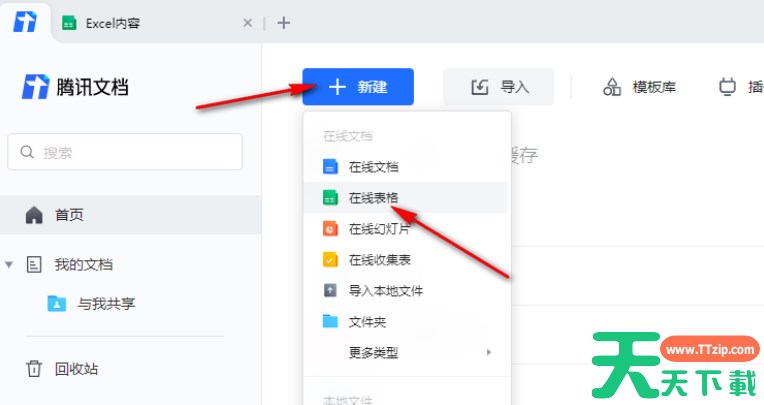Click inside the 搜索 search field

pyautogui.click(x=125, y=152)
